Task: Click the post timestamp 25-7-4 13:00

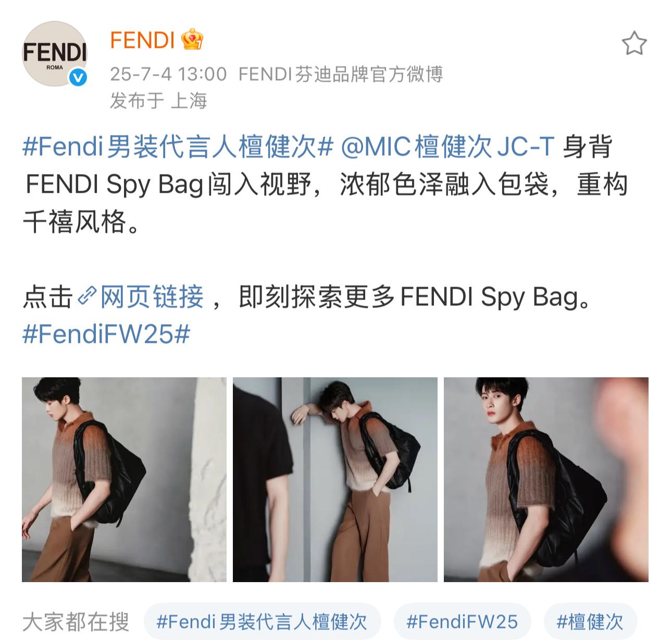Action: [168, 74]
